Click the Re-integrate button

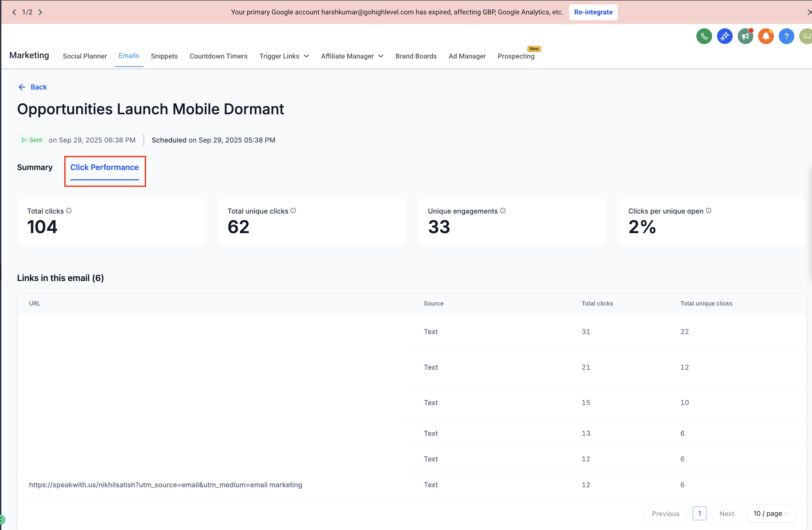point(593,12)
